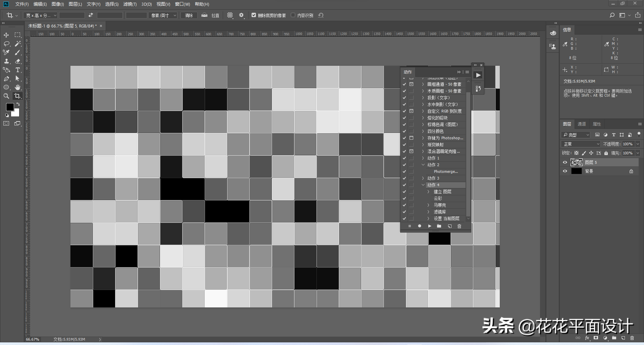Open the layer blend mode dropdown showing 正常
The width and height of the screenshot is (644, 345).
(x=580, y=144)
